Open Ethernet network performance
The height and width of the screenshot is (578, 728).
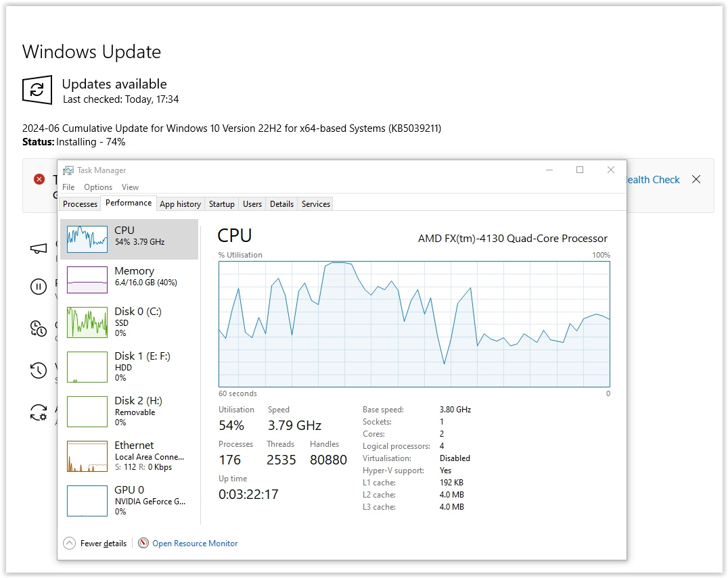[129, 456]
